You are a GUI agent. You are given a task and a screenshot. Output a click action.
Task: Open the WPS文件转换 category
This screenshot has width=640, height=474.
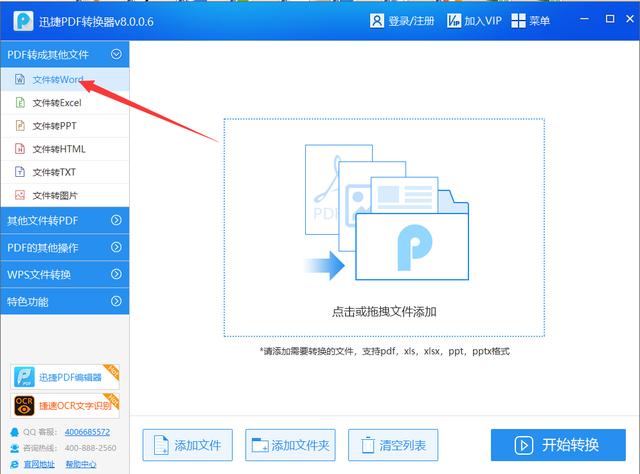(65, 274)
